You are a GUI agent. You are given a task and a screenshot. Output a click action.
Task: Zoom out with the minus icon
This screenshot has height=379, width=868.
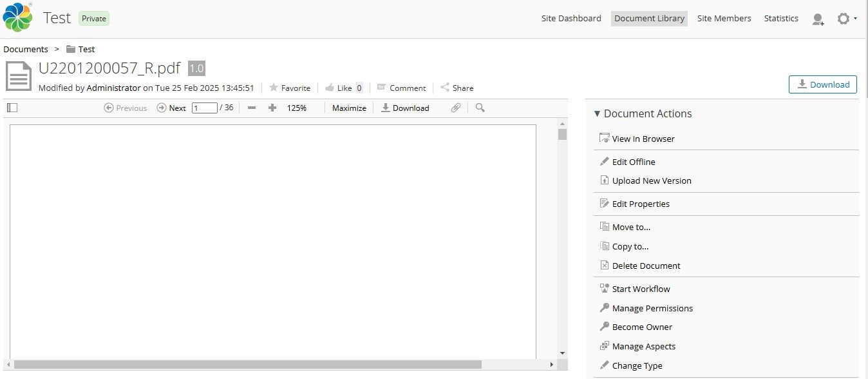click(x=252, y=108)
